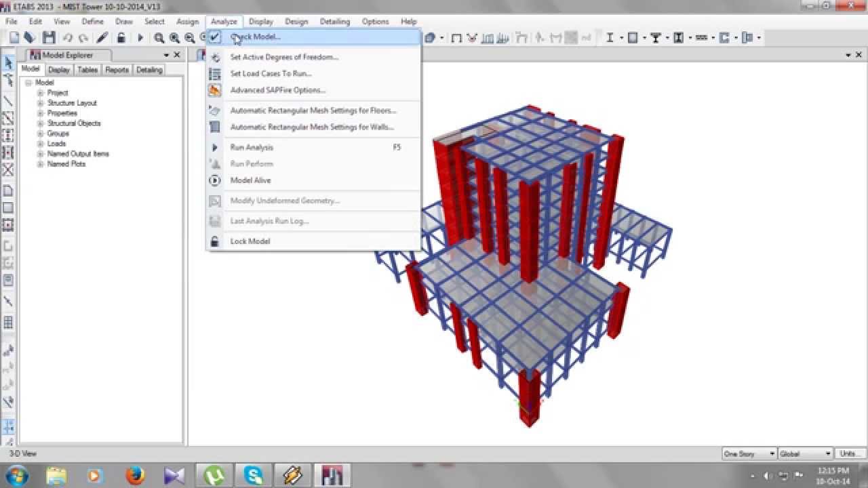The width and height of the screenshot is (868, 488).
Task: Open the Help menu
Action: [x=409, y=22]
